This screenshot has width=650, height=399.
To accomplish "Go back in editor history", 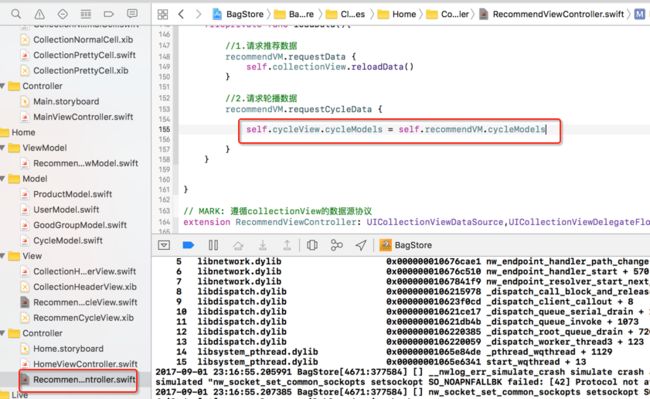I will pyautogui.click(x=181, y=14).
